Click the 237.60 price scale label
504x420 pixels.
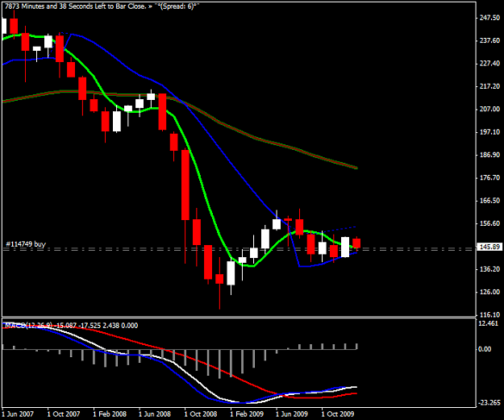(489, 40)
